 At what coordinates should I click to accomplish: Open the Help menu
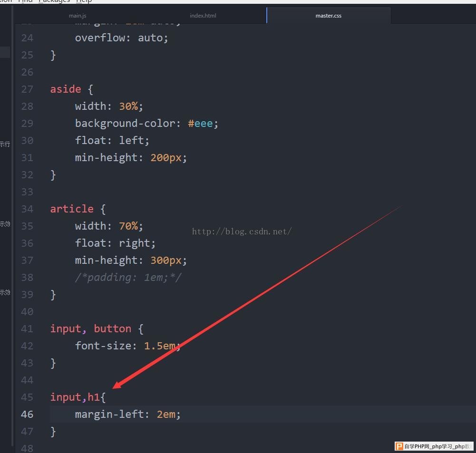click(84, 1)
